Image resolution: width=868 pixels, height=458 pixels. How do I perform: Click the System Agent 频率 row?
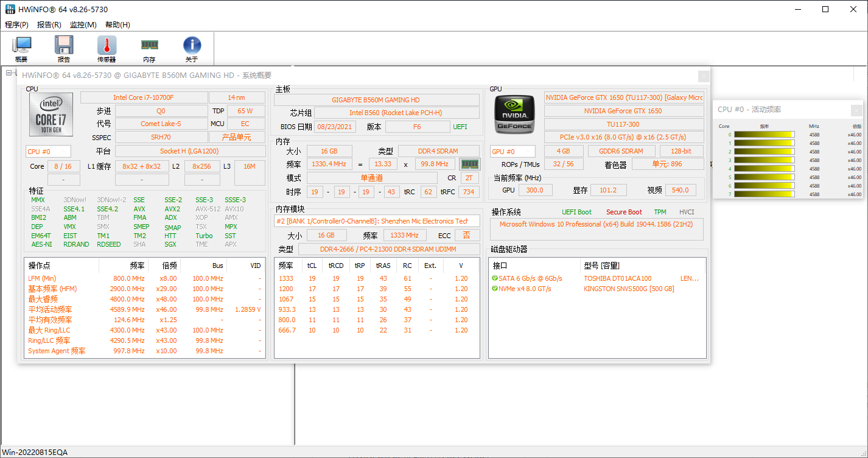pos(145,351)
